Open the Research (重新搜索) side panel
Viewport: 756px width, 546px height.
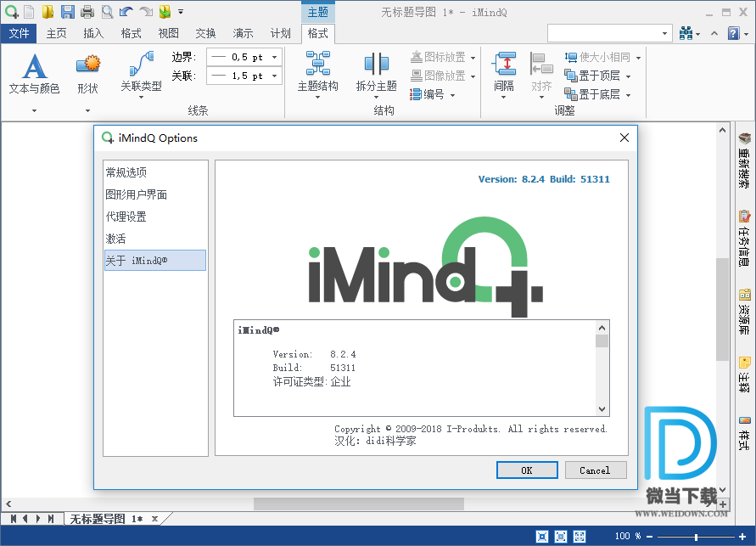coord(744,160)
